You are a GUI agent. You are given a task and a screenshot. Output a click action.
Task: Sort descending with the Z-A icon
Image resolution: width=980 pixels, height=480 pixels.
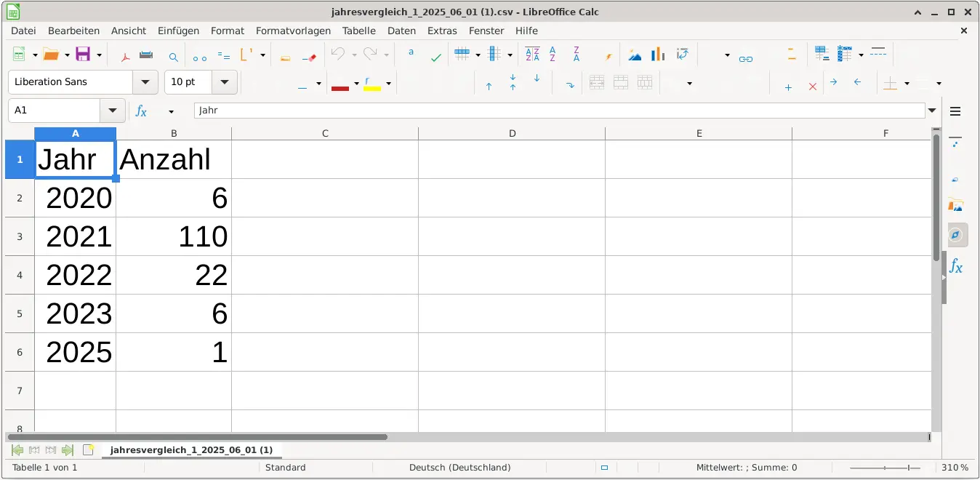coord(577,55)
